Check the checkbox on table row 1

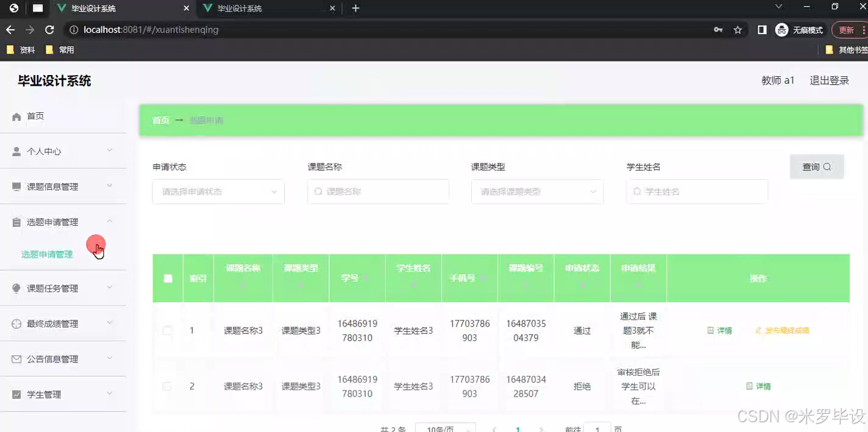(x=167, y=330)
